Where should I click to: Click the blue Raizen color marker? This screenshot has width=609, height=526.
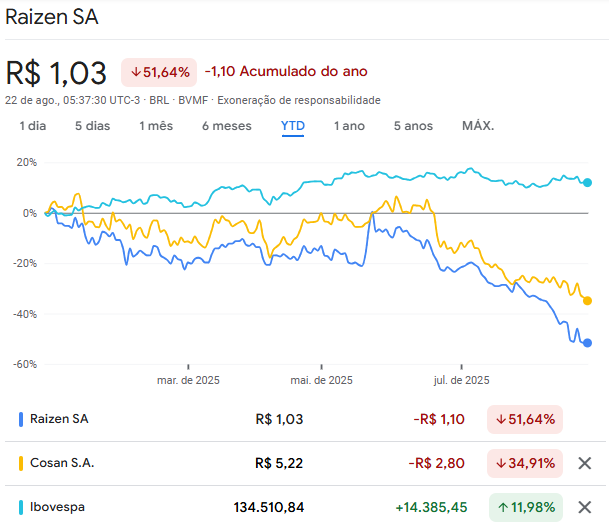click(x=21, y=419)
